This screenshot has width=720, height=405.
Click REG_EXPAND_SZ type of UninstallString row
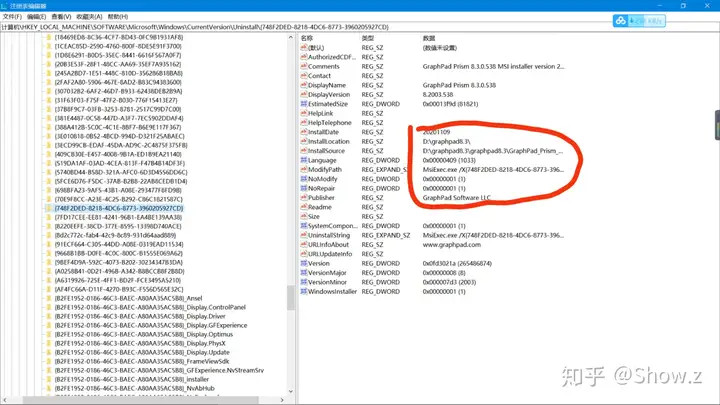pyautogui.click(x=386, y=235)
